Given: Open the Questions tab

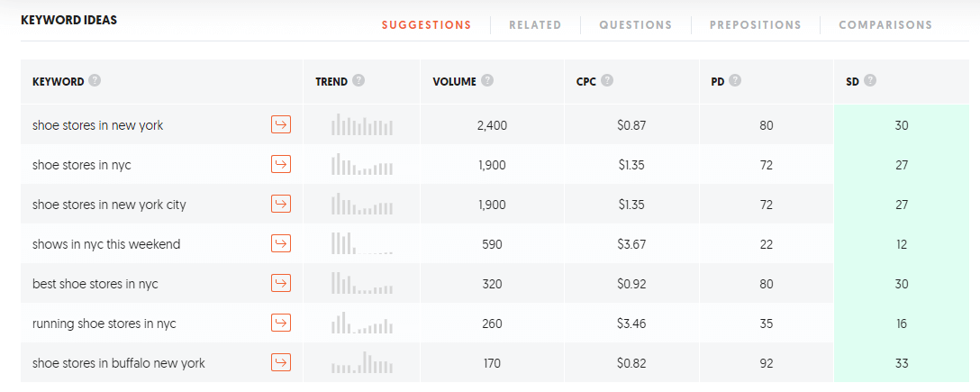Looking at the screenshot, I should [x=636, y=25].
